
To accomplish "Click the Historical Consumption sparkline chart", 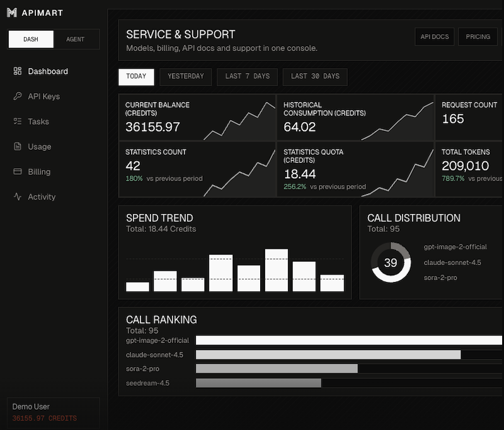I will tap(398, 121).
